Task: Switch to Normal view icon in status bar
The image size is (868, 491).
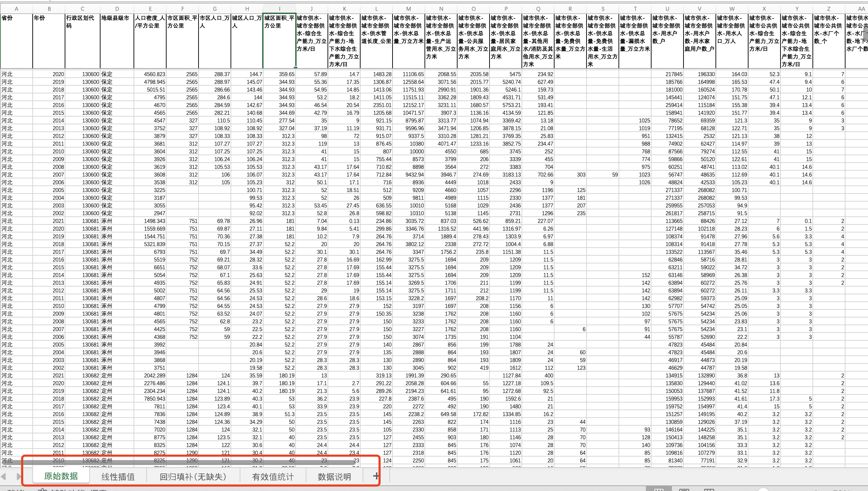Action: (x=659, y=490)
